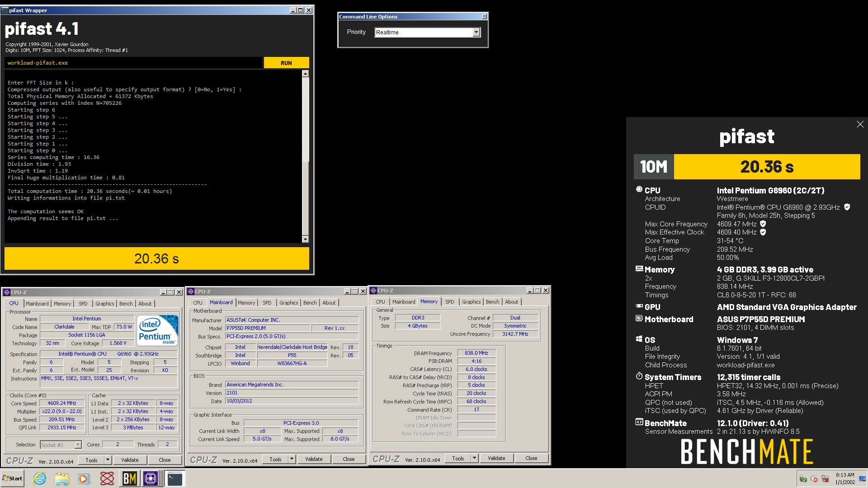Click the BENCHMATE logo in result panel

point(747,451)
